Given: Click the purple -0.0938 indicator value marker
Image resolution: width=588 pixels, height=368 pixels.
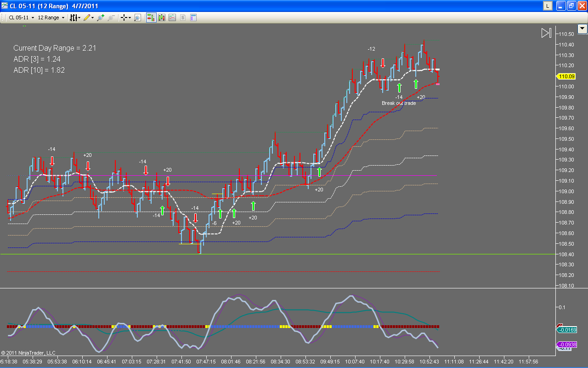Looking at the screenshot, I should click(x=566, y=345).
